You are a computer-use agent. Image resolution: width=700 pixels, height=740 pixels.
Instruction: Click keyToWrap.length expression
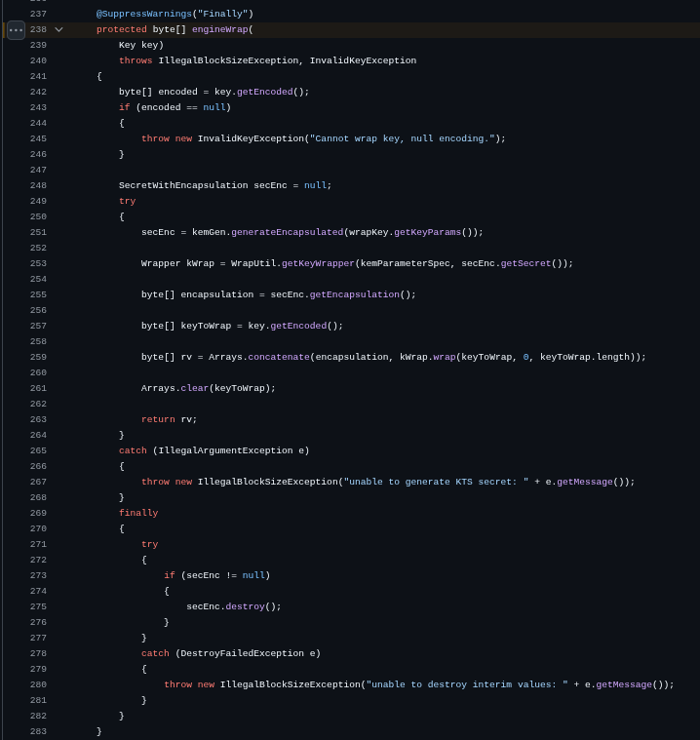(585, 357)
